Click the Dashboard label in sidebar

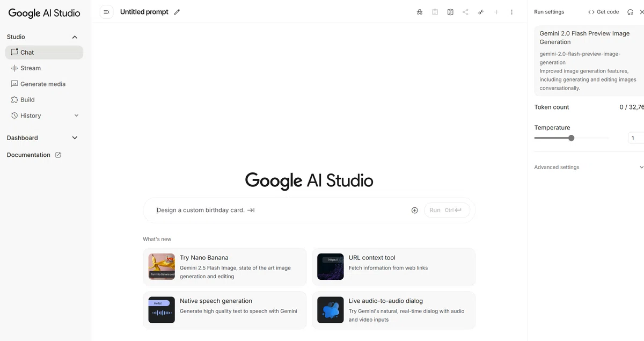click(x=23, y=138)
